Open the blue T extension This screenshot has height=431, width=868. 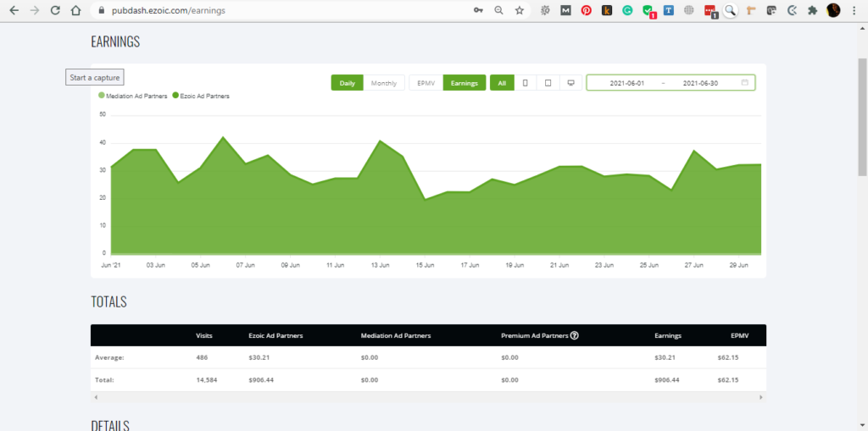click(669, 10)
